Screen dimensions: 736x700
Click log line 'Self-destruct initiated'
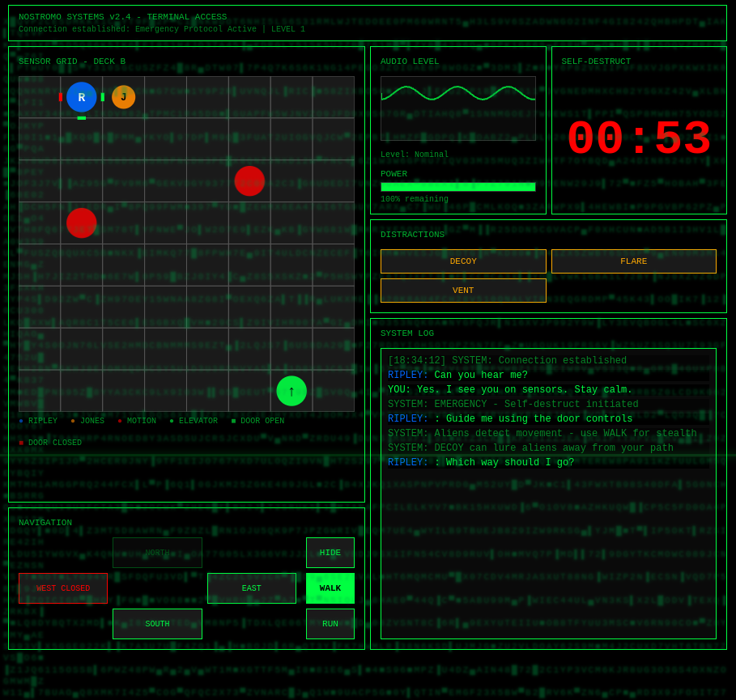click(x=548, y=404)
